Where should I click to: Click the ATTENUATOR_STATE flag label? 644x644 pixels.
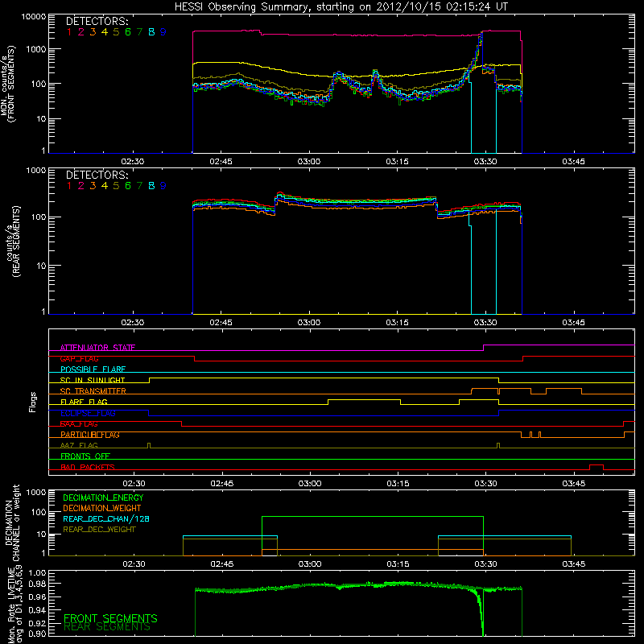point(97,348)
